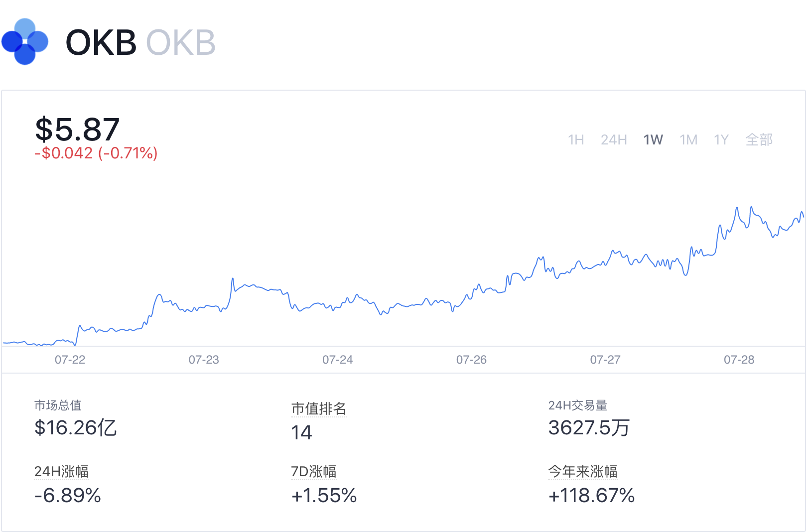This screenshot has width=807, height=532.
Task: Show all history with 全部 tab
Action: (759, 139)
